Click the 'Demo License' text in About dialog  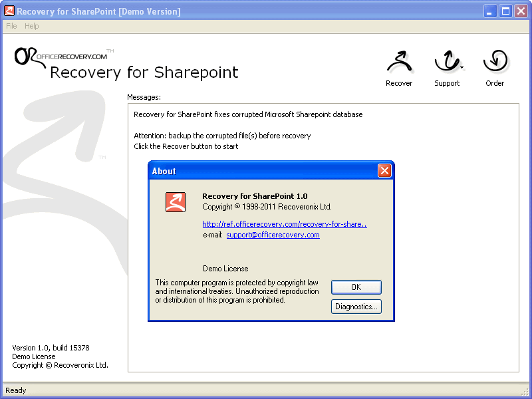pyautogui.click(x=225, y=269)
